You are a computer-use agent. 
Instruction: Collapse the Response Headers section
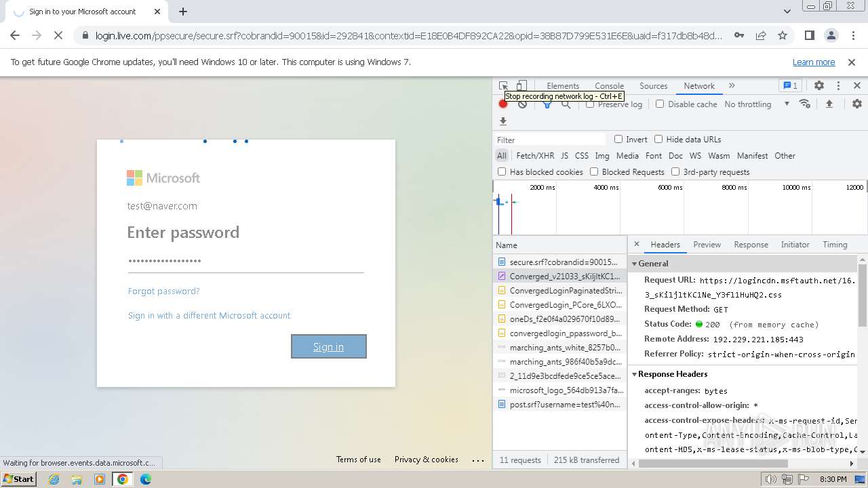[635, 374]
